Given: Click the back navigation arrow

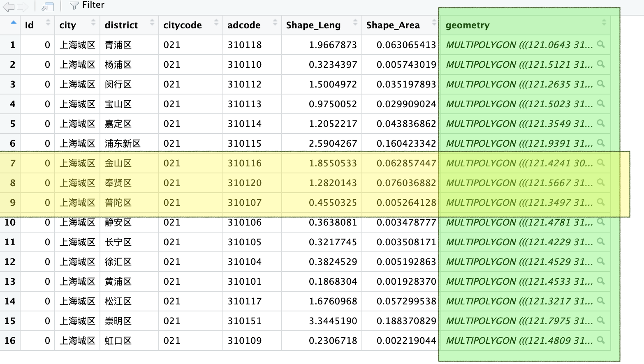Looking at the screenshot, I should [x=9, y=6].
